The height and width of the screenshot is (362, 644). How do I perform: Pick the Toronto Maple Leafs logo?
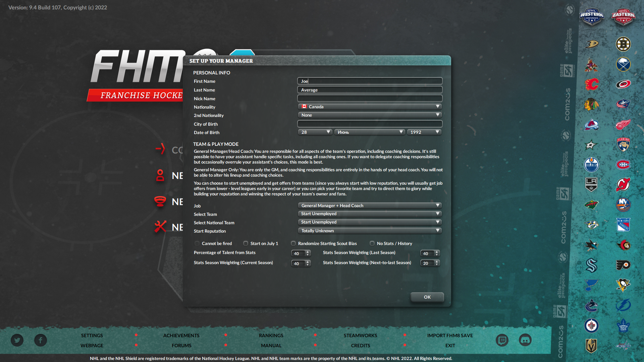[623, 325]
